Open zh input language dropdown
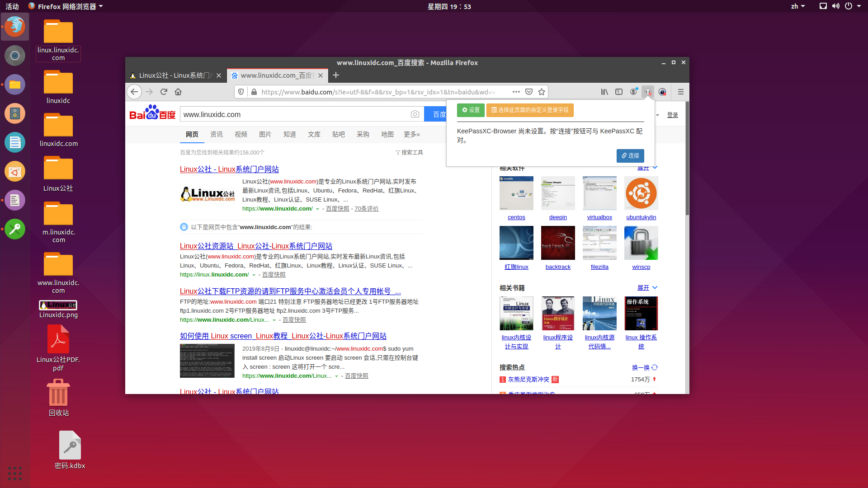868x488 pixels. click(797, 6)
